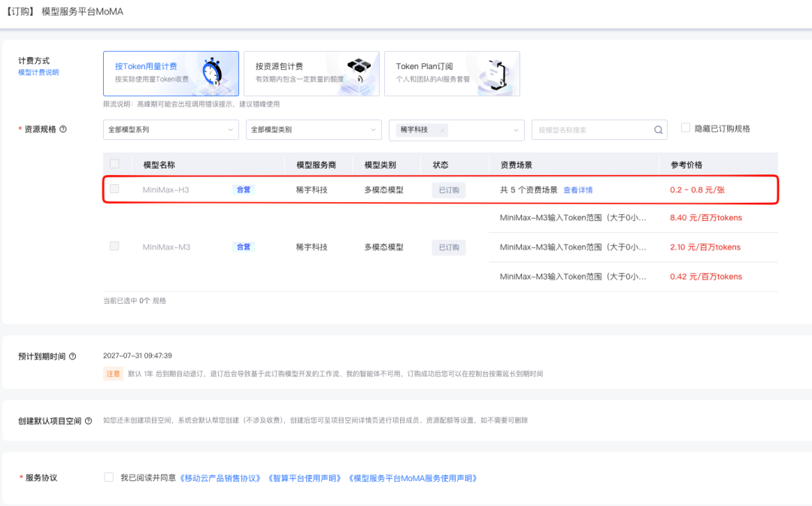Remove the 稀宇科技 filter tag
The width and height of the screenshot is (812, 506).
tap(442, 130)
